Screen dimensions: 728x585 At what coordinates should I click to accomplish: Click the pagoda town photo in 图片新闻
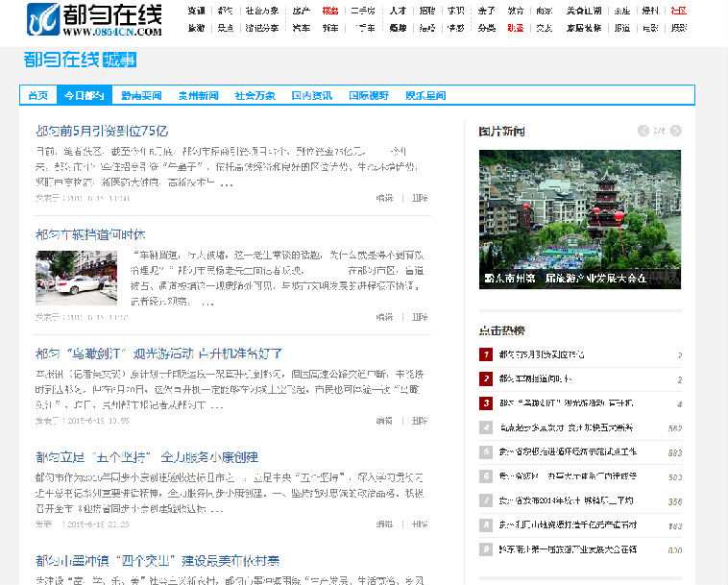click(x=580, y=219)
